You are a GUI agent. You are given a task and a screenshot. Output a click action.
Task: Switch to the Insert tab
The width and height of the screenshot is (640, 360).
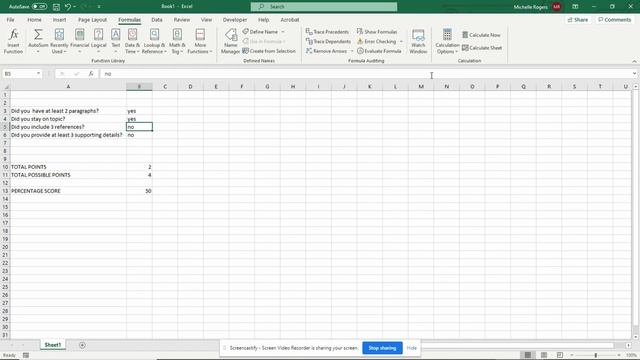pos(59,20)
